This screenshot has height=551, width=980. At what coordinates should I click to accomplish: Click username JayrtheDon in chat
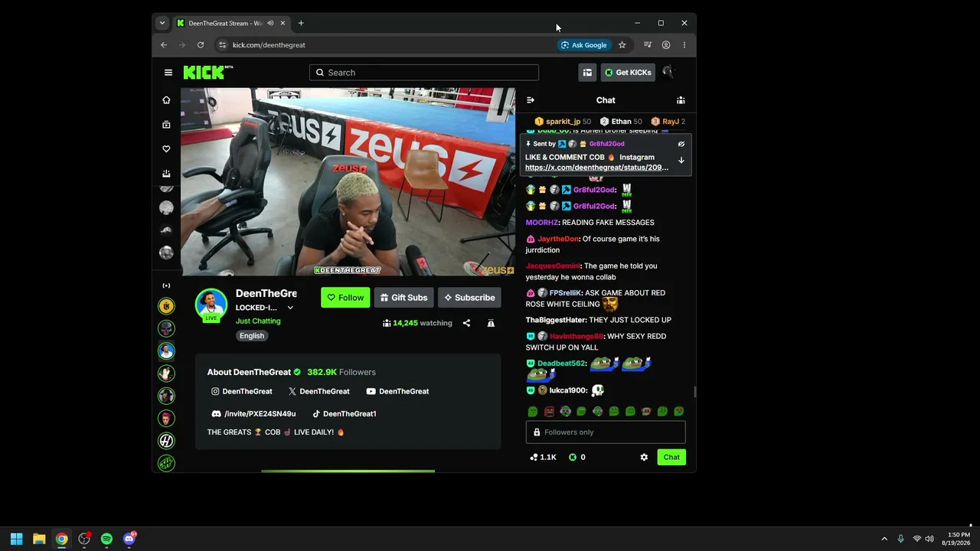tap(558, 239)
